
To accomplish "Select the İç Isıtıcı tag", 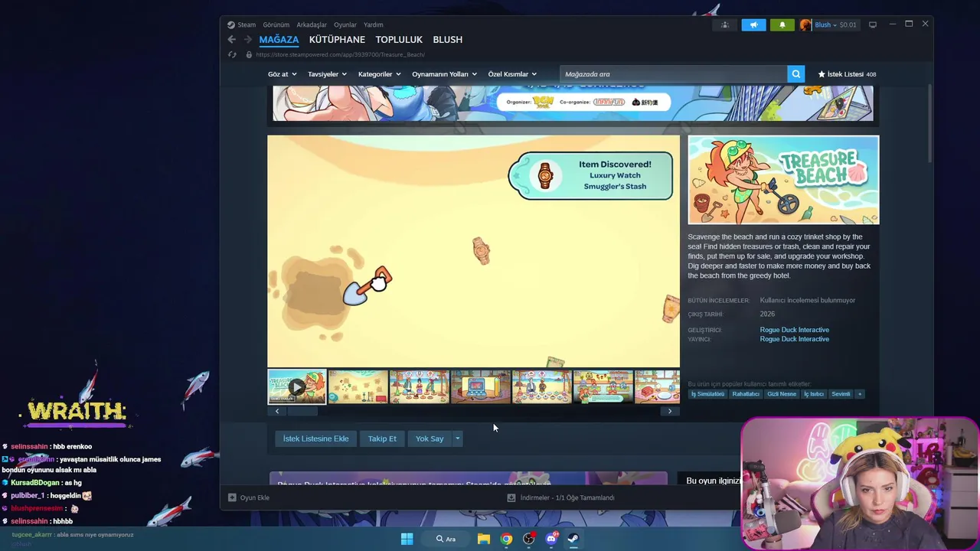I will pyautogui.click(x=814, y=394).
